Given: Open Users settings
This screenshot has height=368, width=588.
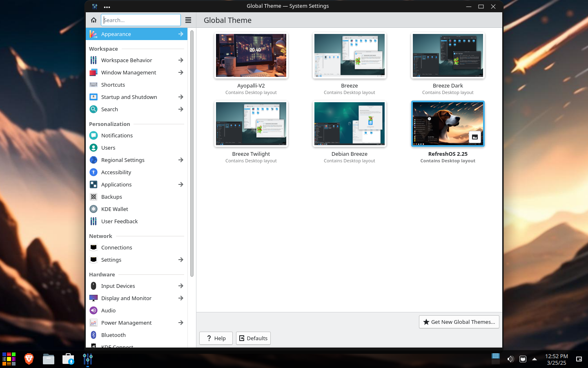Looking at the screenshot, I should tap(136, 148).
